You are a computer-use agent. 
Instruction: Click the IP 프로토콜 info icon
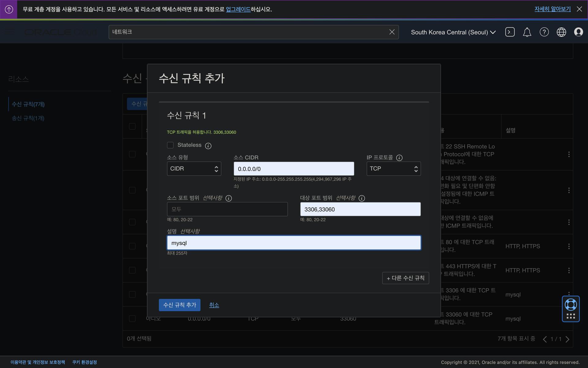coord(399,158)
